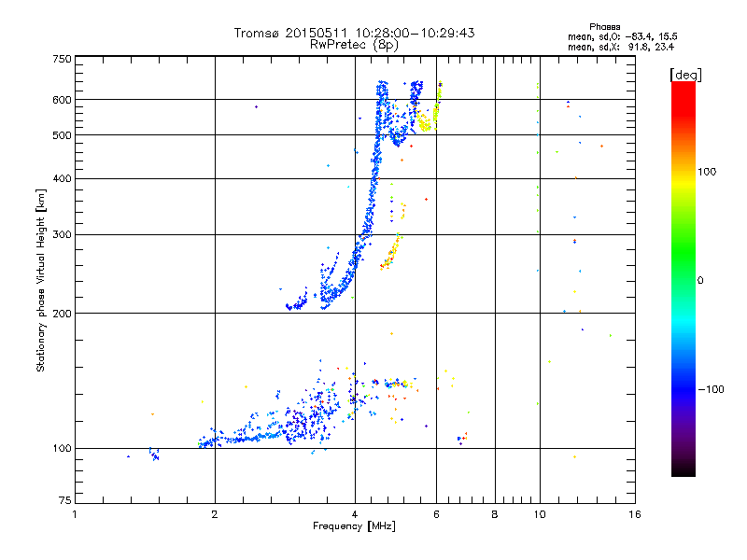Click the '75' y-axis tick label
Image resolution: width=747 pixels, height=560 pixels.
coord(65,500)
